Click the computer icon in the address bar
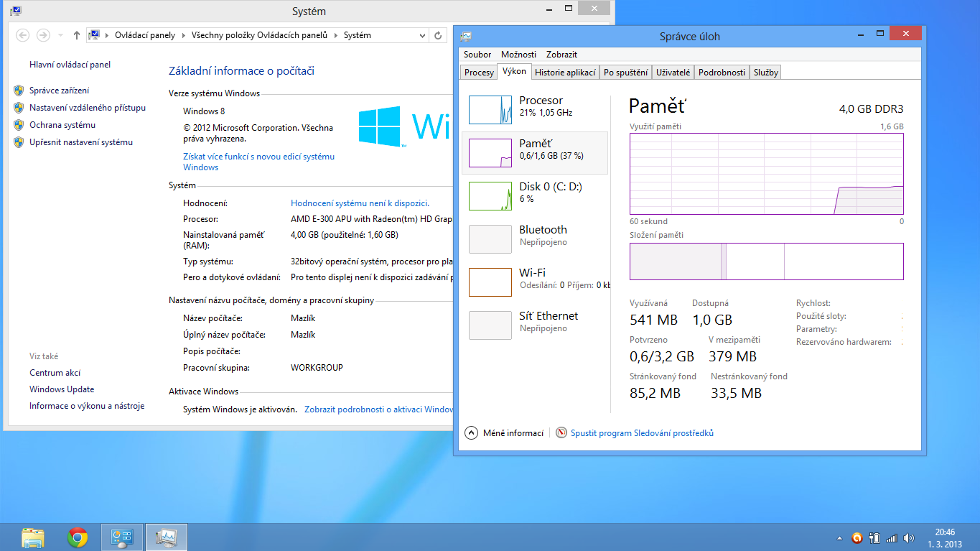Image resolution: width=980 pixels, height=551 pixels. (94, 35)
